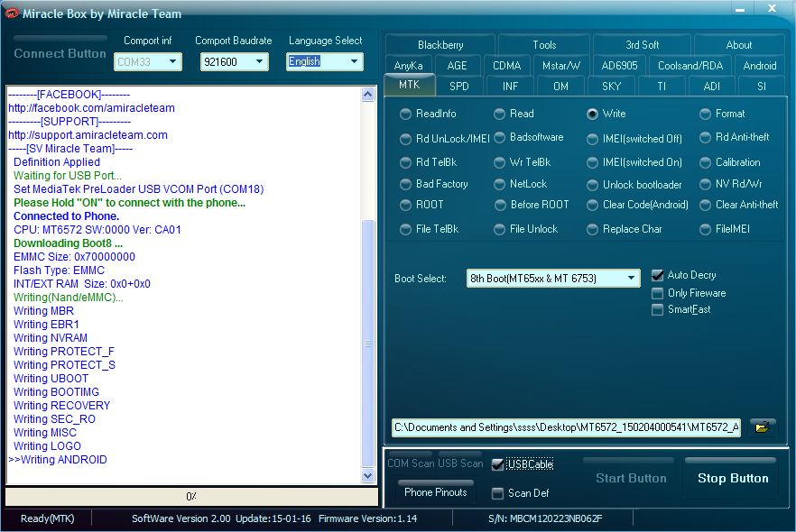Open the Android tab
This screenshot has height=532, width=796.
pos(760,66)
